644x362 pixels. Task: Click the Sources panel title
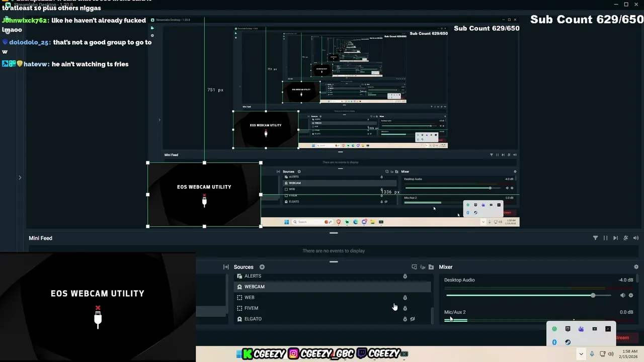(x=244, y=267)
